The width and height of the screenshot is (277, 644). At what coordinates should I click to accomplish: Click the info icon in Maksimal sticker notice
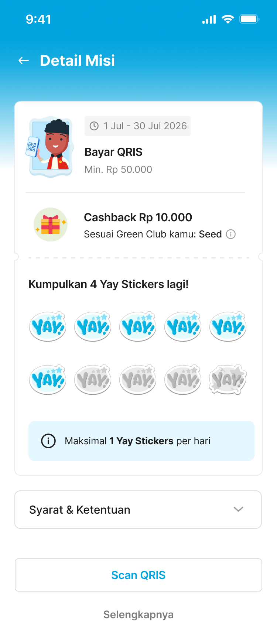tap(48, 441)
